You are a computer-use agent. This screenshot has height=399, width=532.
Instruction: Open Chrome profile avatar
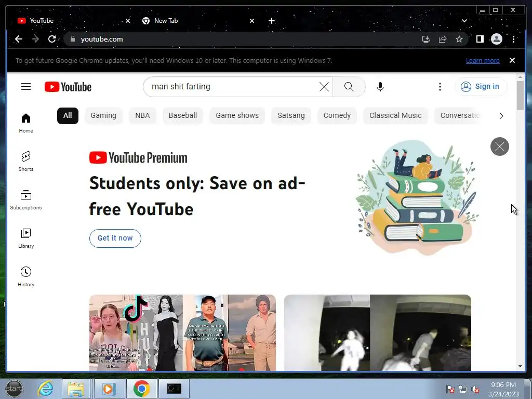click(496, 39)
